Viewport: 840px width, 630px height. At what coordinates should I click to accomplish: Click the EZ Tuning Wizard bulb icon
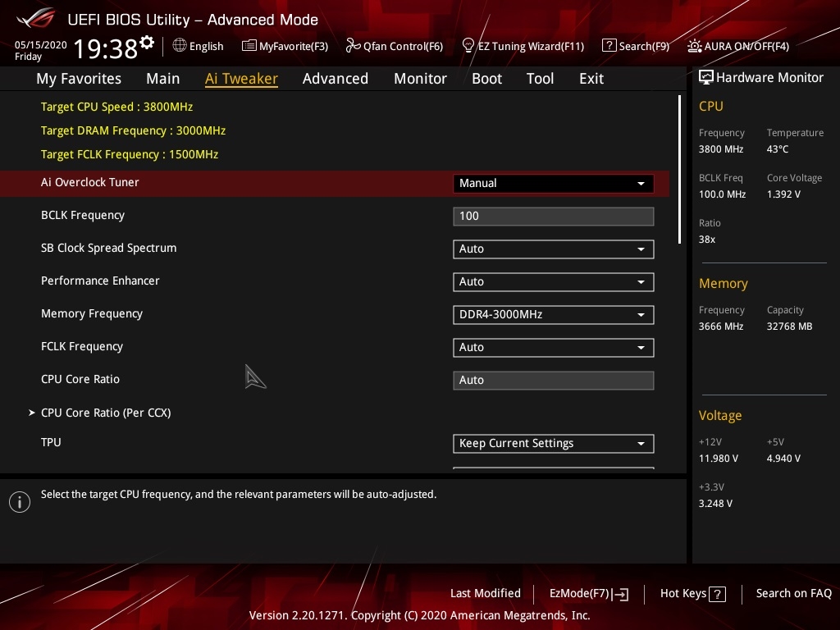pos(468,46)
